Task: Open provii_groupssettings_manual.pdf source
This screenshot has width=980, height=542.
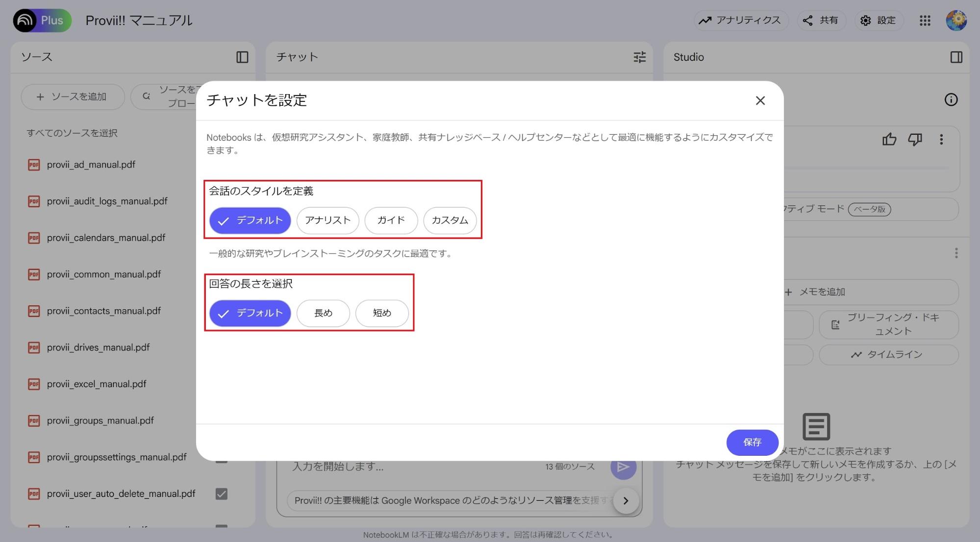Action: point(117,457)
